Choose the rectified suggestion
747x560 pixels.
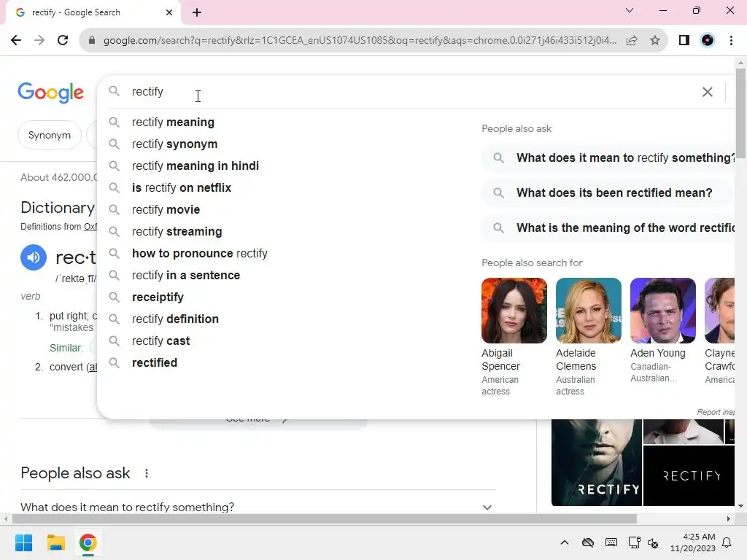pos(155,363)
